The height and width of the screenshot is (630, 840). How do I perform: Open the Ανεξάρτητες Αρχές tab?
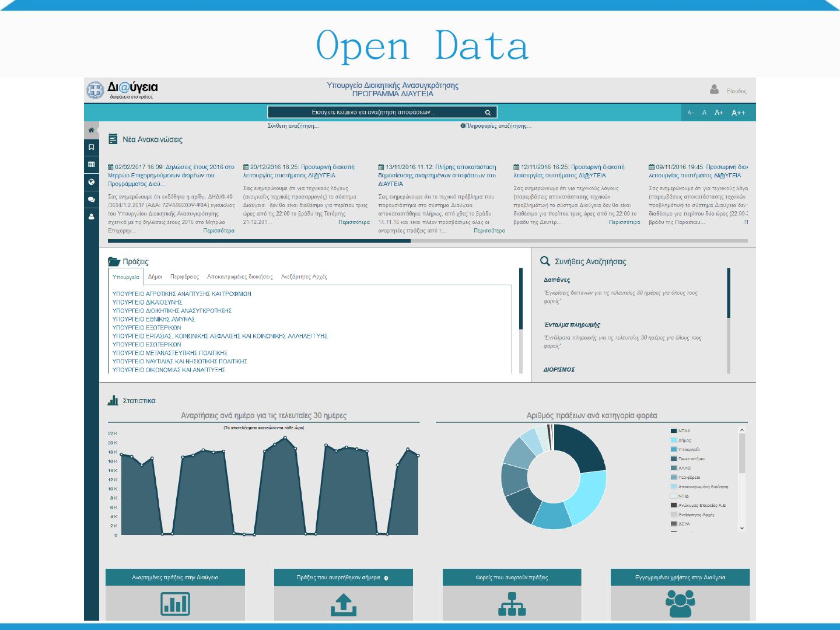tap(304, 277)
